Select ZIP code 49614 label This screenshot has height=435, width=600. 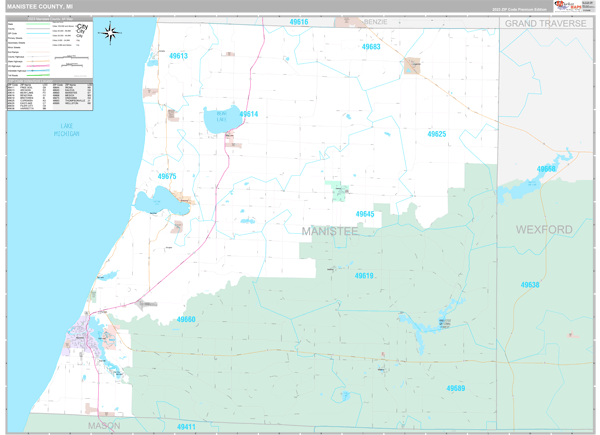point(248,114)
